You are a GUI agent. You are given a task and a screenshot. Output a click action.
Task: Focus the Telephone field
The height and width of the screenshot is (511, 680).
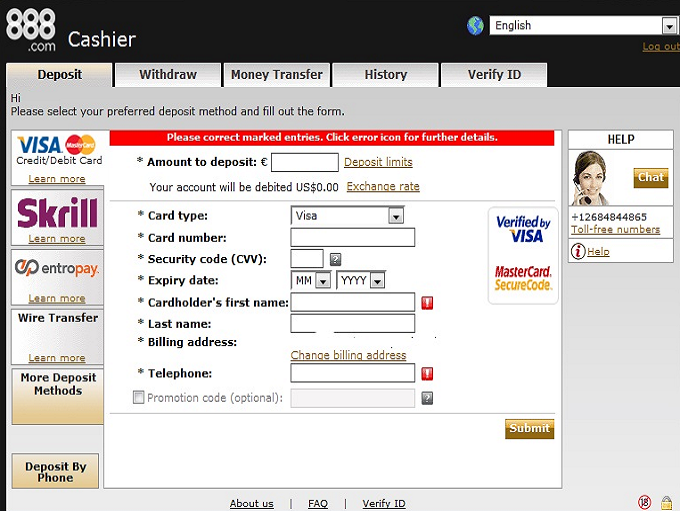pos(353,373)
